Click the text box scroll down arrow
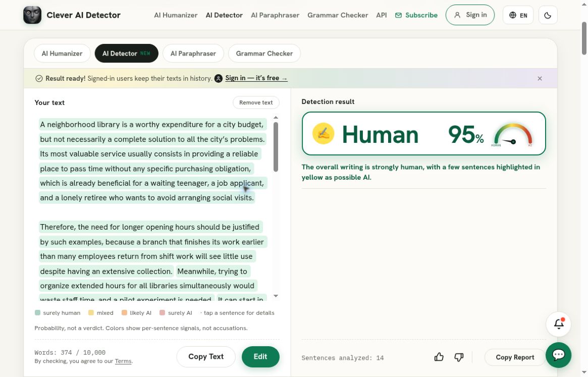Viewport: 588px width, 377px height. [x=276, y=296]
